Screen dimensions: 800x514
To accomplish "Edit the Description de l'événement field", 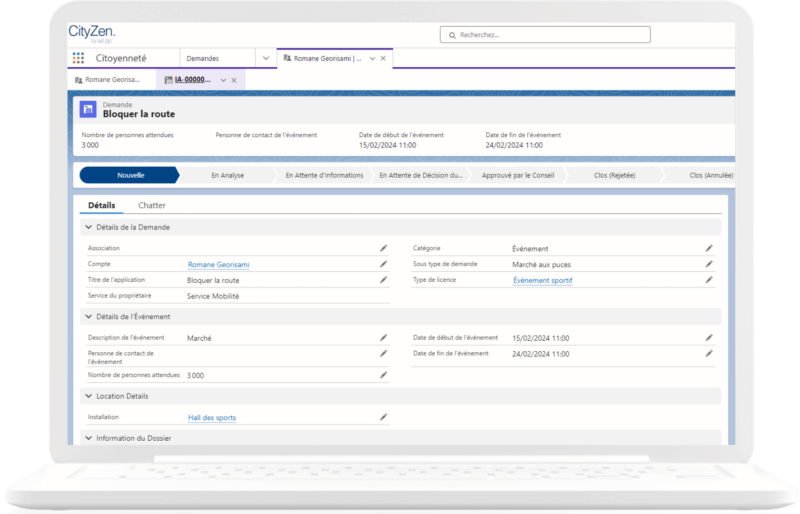I will point(383,338).
